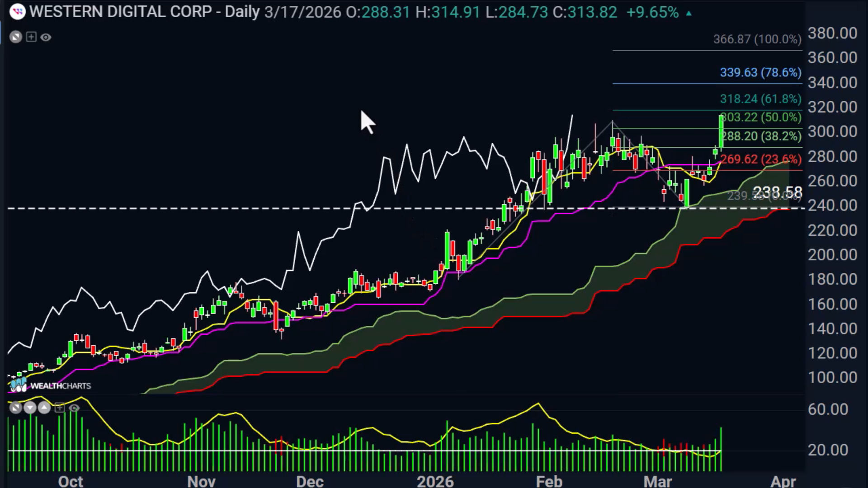The height and width of the screenshot is (488, 868).
Task: Select the 318.24 (61.8%) Fibonacci level
Action: [x=760, y=99]
